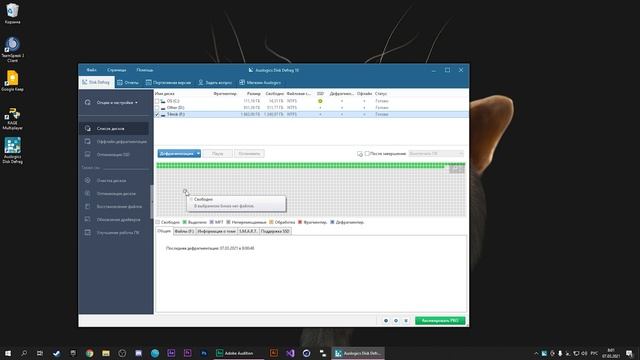Click the zoom control on cluster map
640x360 pixels.
(457, 169)
